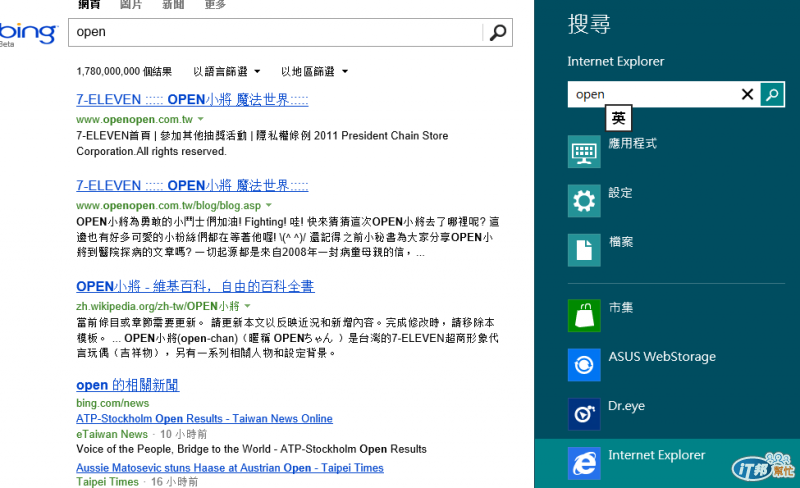The height and width of the screenshot is (488, 800).
Task: Click inside the Bing search text field
Action: pos(276,33)
